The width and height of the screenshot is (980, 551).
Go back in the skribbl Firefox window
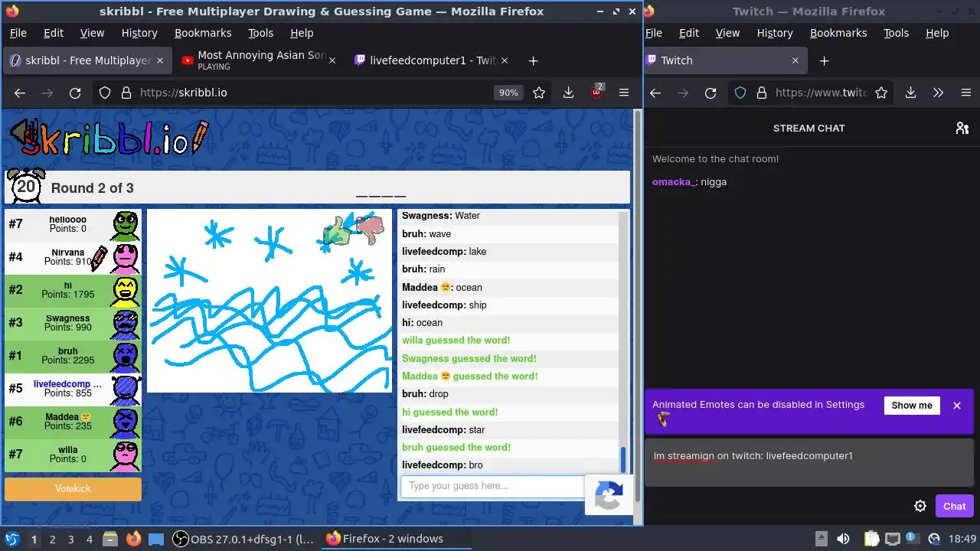[20, 93]
